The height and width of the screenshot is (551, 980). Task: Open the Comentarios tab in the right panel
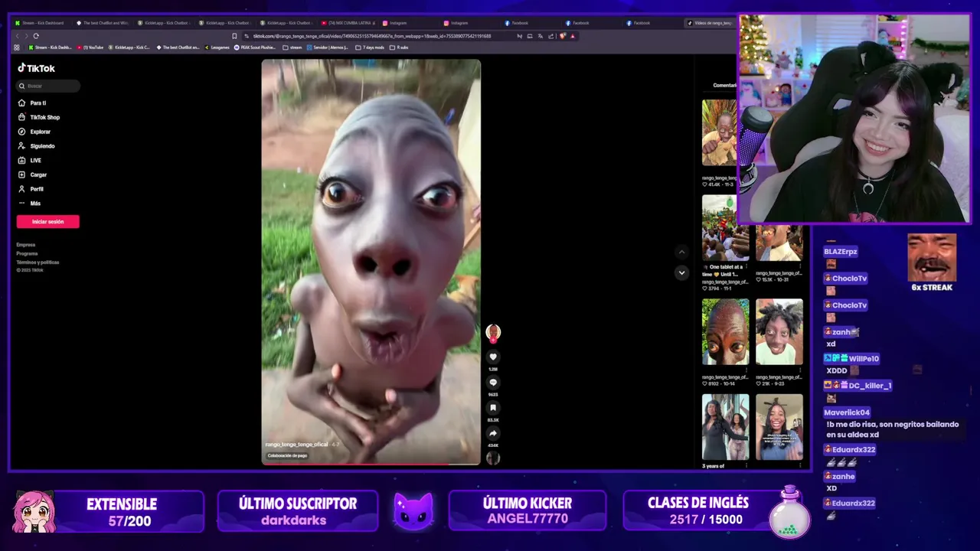pos(724,86)
